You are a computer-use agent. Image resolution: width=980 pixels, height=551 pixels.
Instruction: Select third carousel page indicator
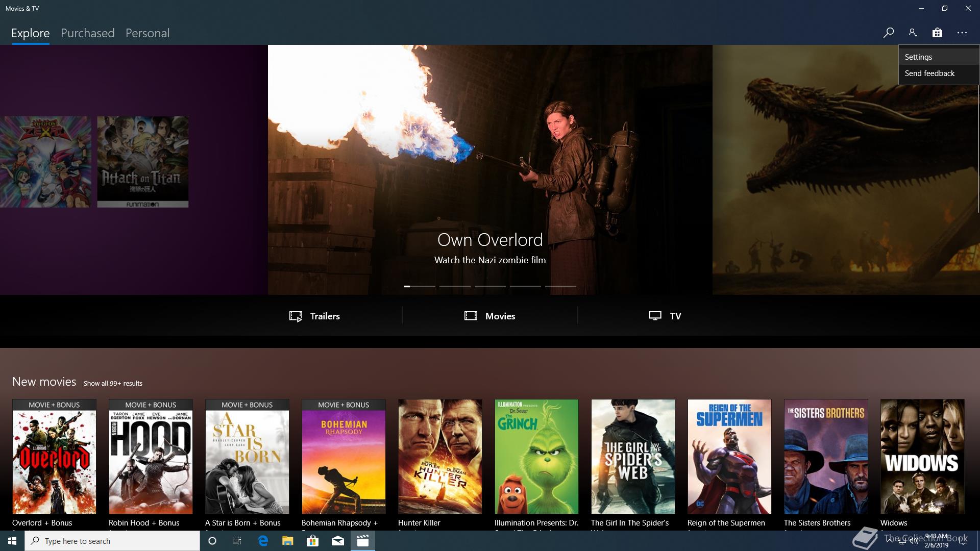tap(490, 286)
